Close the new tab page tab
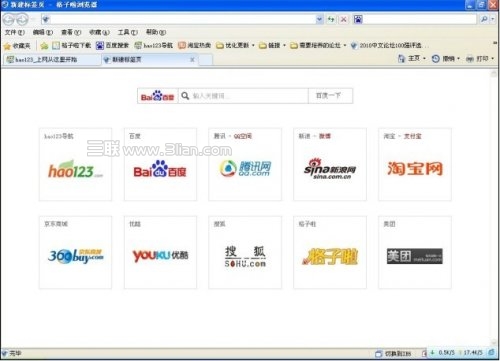The height and width of the screenshot is (361, 500). [192, 60]
